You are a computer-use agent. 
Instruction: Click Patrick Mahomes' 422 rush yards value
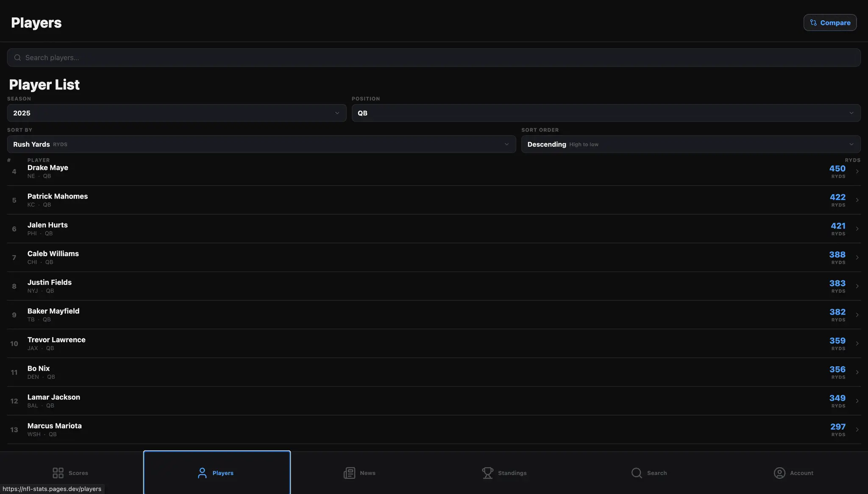pyautogui.click(x=837, y=197)
